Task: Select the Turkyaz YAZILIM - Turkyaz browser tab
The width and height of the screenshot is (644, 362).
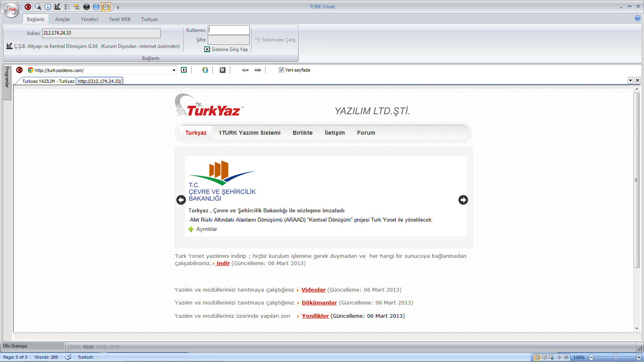Action: pos(48,81)
